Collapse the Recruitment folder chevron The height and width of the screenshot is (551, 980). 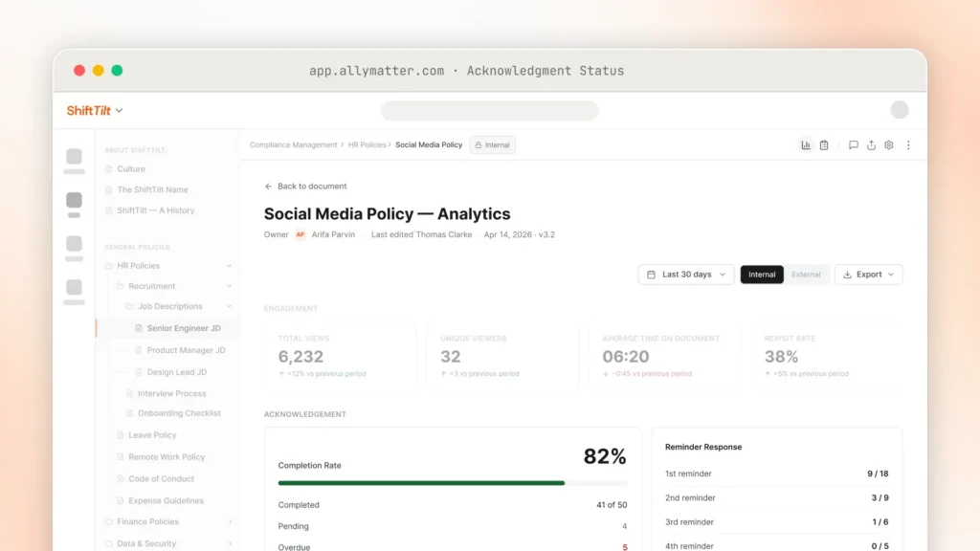point(229,286)
